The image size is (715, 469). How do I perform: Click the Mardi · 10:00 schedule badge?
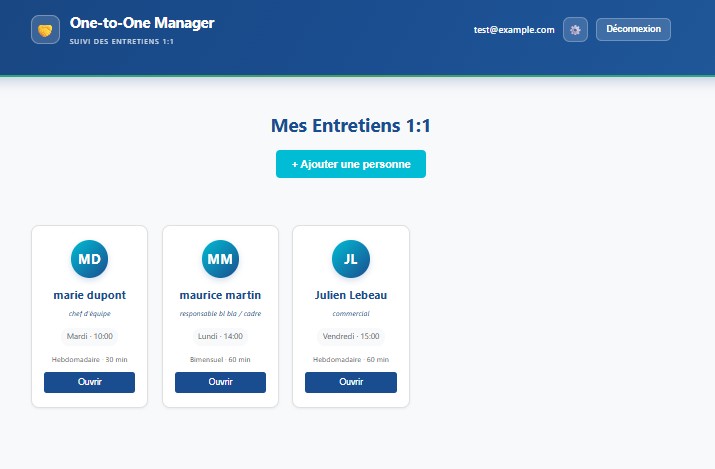click(x=89, y=336)
